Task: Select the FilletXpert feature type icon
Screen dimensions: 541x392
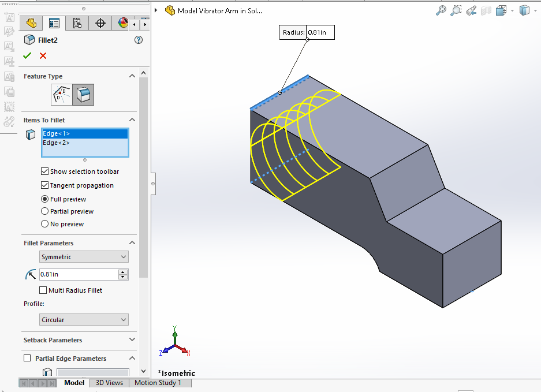Action: [x=62, y=94]
